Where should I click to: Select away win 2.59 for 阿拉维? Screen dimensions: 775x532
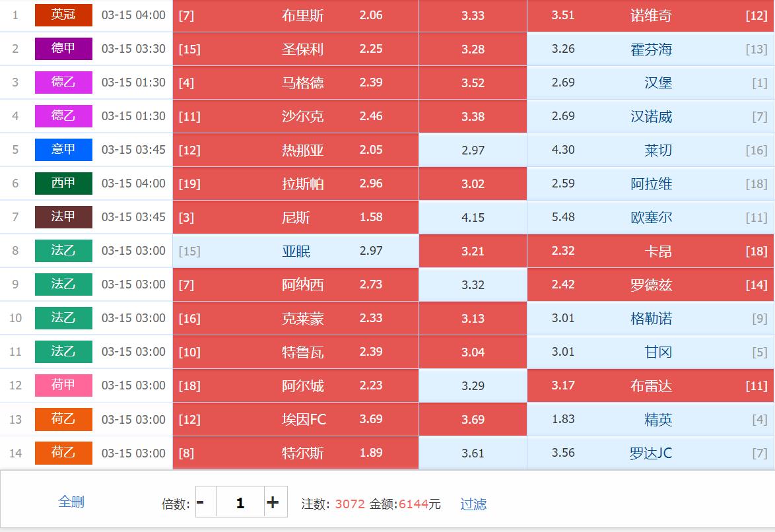click(x=651, y=183)
